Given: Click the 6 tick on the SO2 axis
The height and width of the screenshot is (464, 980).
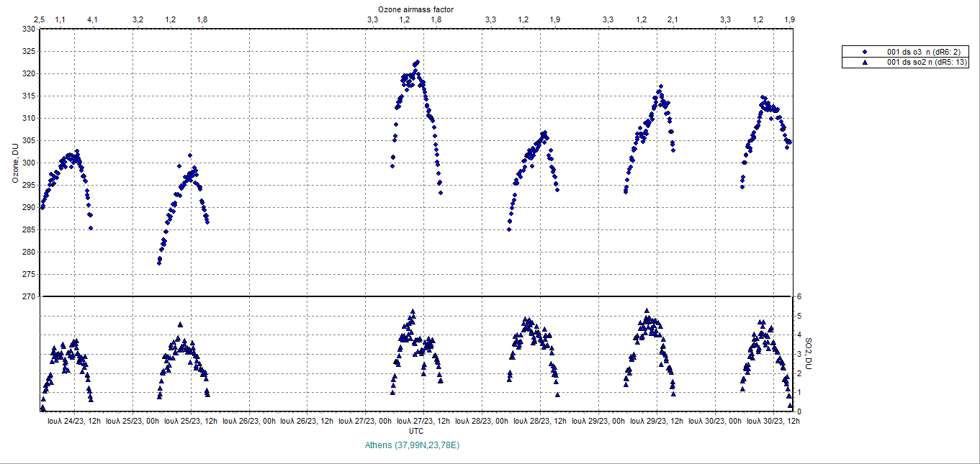Looking at the screenshot, I should click(x=798, y=296).
